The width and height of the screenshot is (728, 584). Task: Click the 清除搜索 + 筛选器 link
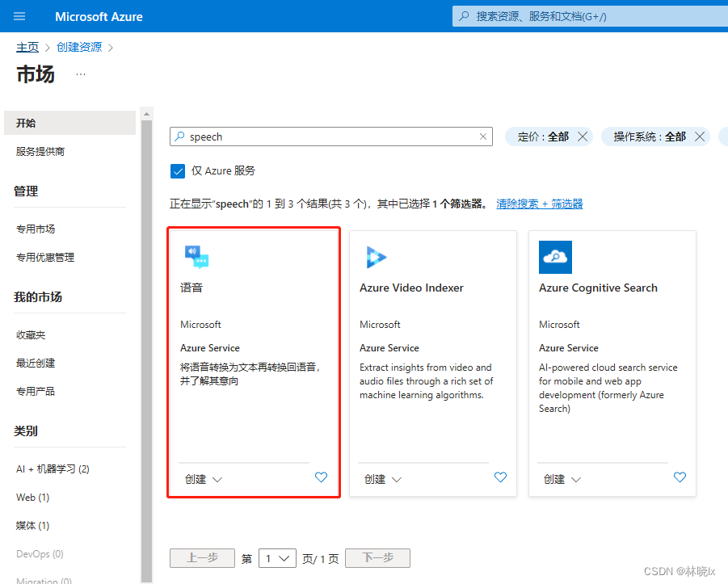539,204
